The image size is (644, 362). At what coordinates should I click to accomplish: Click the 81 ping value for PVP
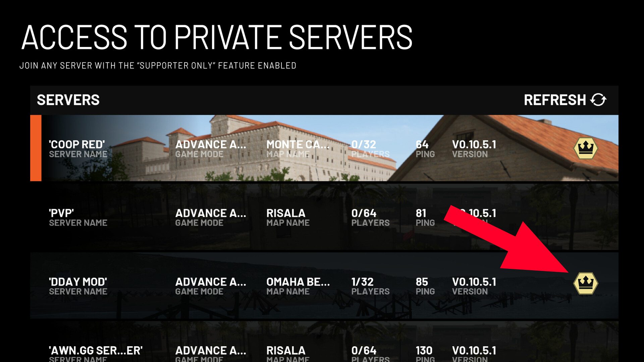(x=421, y=214)
